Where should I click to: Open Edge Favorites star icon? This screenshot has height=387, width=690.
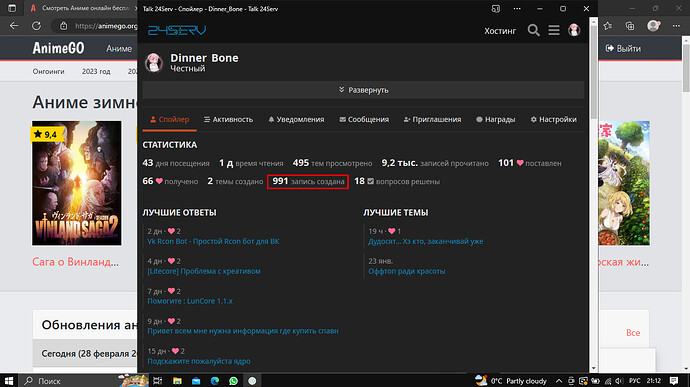608,26
